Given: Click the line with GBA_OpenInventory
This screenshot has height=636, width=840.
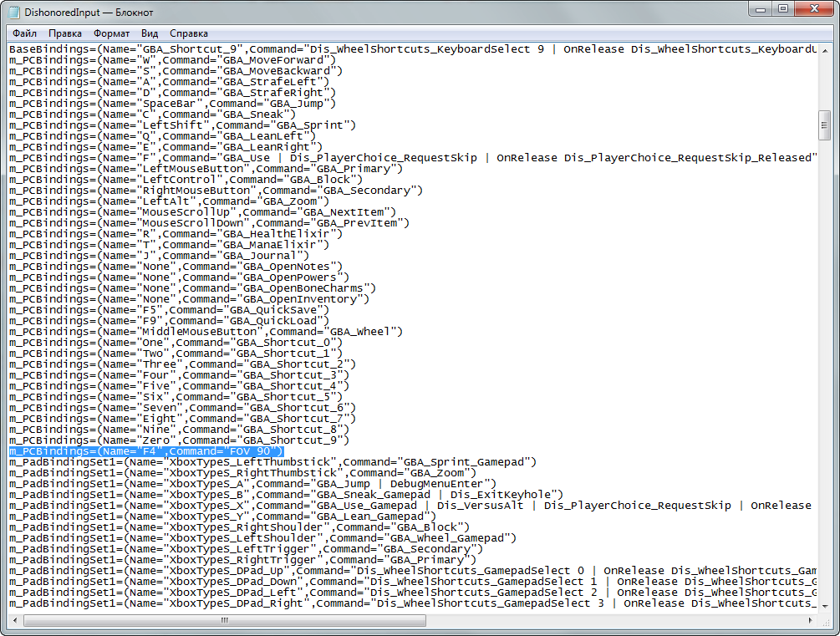Looking at the screenshot, I should click(189, 298).
